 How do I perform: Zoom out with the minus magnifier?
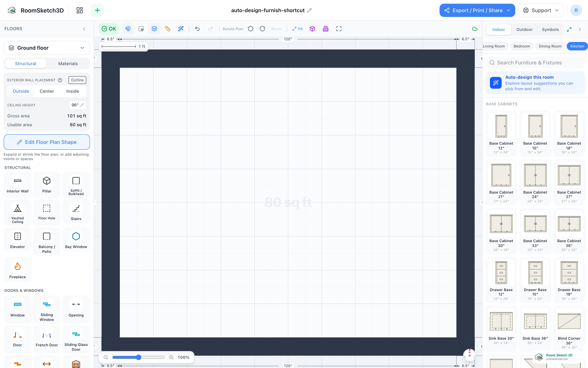tap(106, 357)
